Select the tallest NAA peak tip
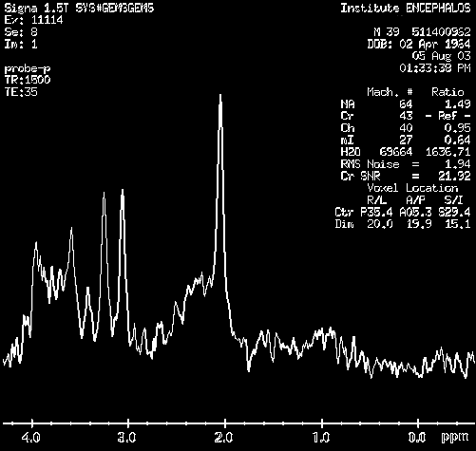Viewport: 476px width, 451px height. pyautogui.click(x=220, y=96)
